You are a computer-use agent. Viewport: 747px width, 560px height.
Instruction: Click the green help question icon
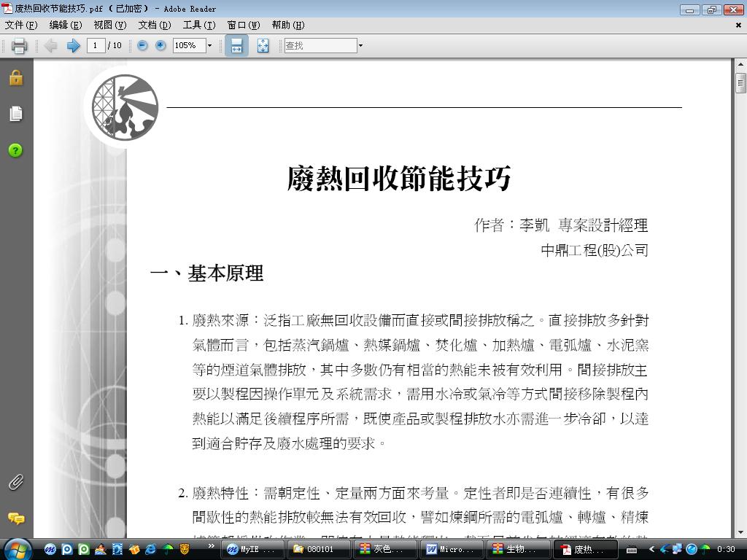[x=16, y=150]
